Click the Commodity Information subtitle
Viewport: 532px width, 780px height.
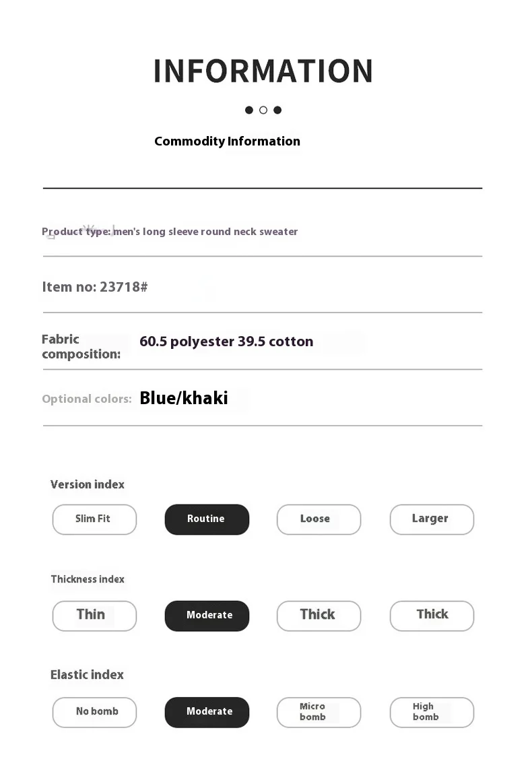227,141
